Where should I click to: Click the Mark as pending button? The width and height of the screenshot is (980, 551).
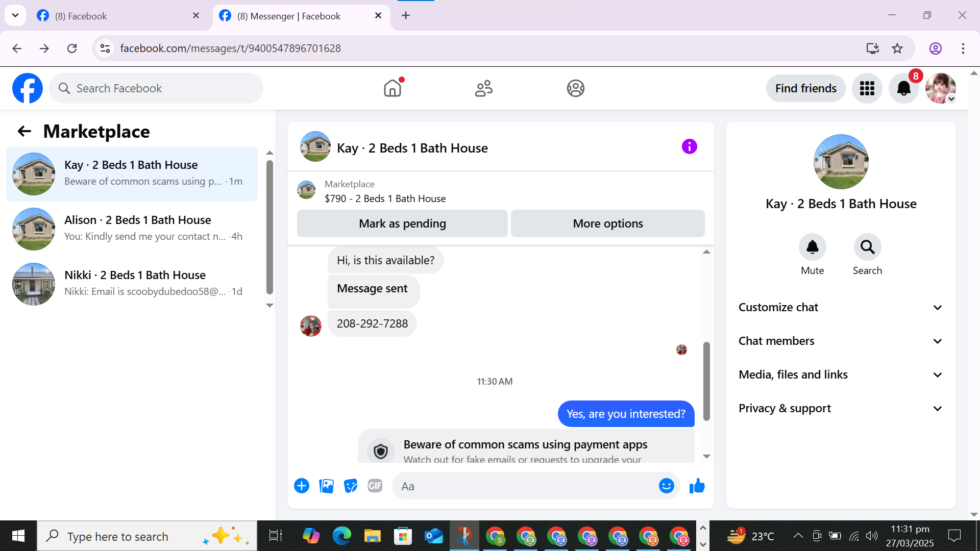click(x=402, y=223)
